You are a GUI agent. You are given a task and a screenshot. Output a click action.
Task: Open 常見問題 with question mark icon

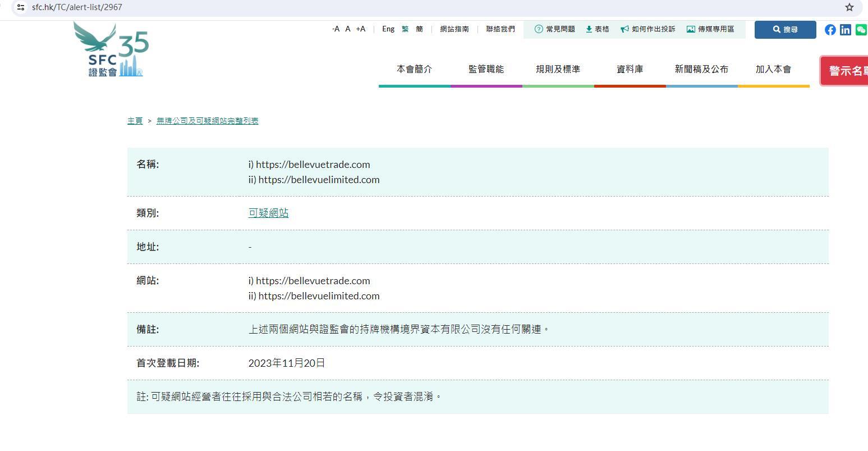(x=554, y=29)
